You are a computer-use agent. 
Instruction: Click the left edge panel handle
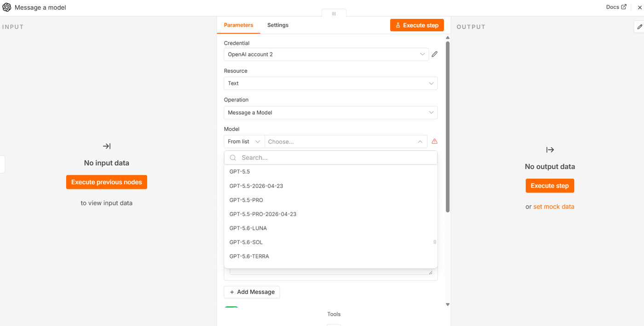tap(2, 164)
